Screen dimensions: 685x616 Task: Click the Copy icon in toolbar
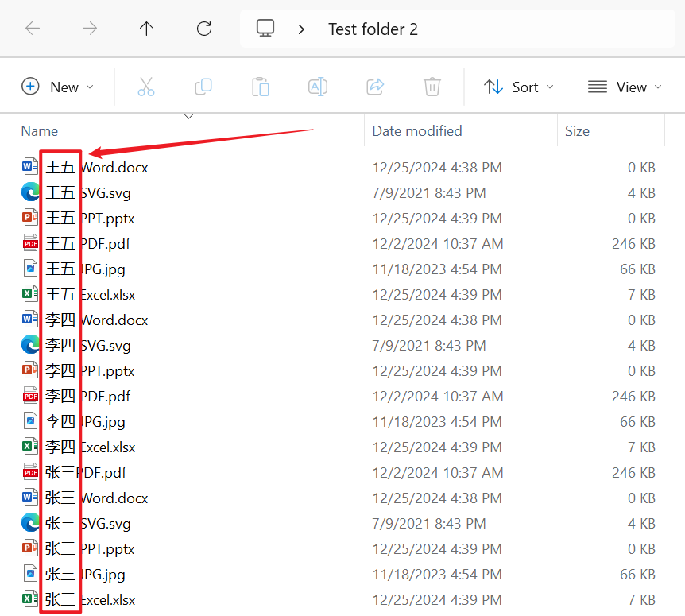pyautogui.click(x=203, y=87)
